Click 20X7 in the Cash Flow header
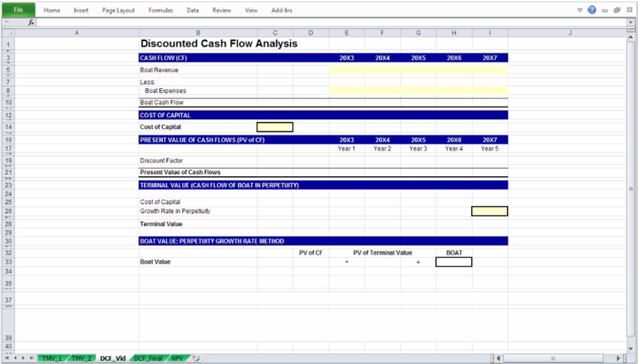Image resolution: width=638 pixels, height=364 pixels. pos(490,58)
